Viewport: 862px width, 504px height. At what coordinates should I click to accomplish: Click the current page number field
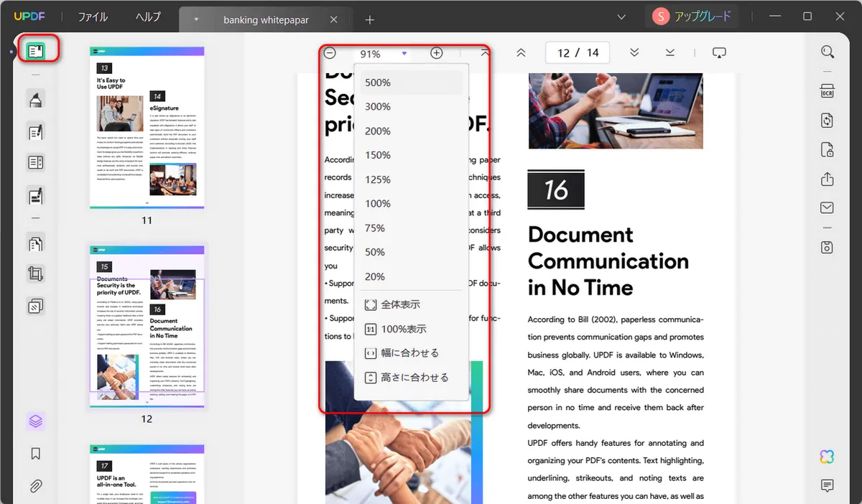point(562,52)
